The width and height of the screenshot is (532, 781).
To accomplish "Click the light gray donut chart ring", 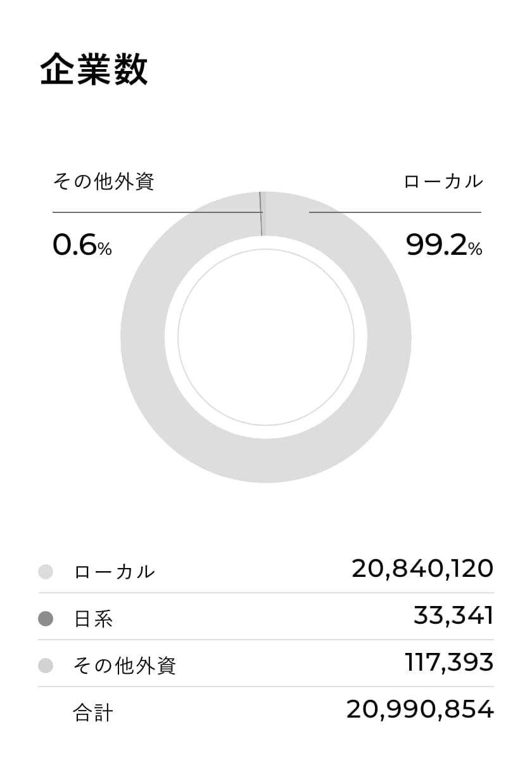I will click(x=142, y=337).
